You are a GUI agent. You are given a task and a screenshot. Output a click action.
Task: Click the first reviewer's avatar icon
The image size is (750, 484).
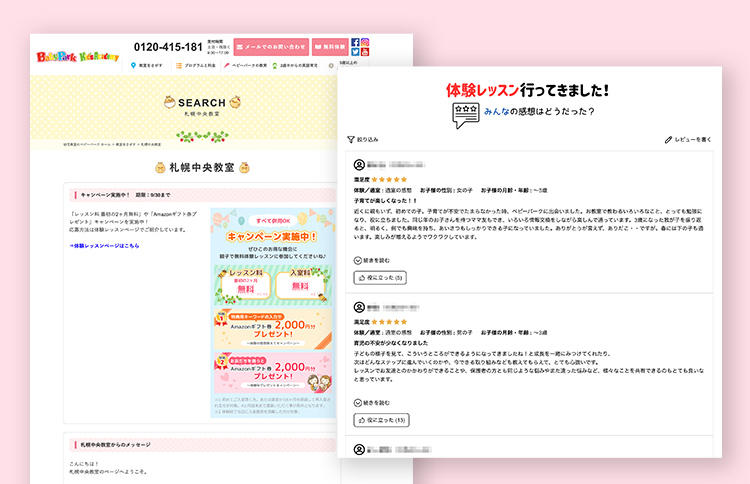click(359, 164)
